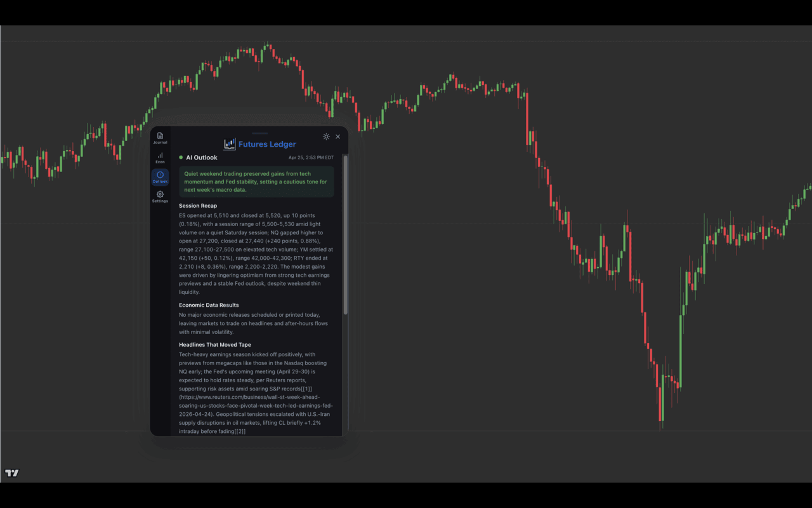Click the Reuters URL in Headlines section
This screenshot has width=812, height=508.
(x=256, y=405)
